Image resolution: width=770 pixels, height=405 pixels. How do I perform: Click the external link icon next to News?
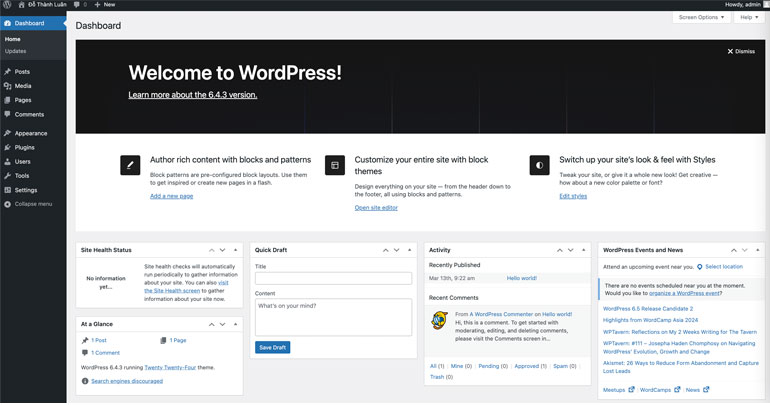pos(706,390)
